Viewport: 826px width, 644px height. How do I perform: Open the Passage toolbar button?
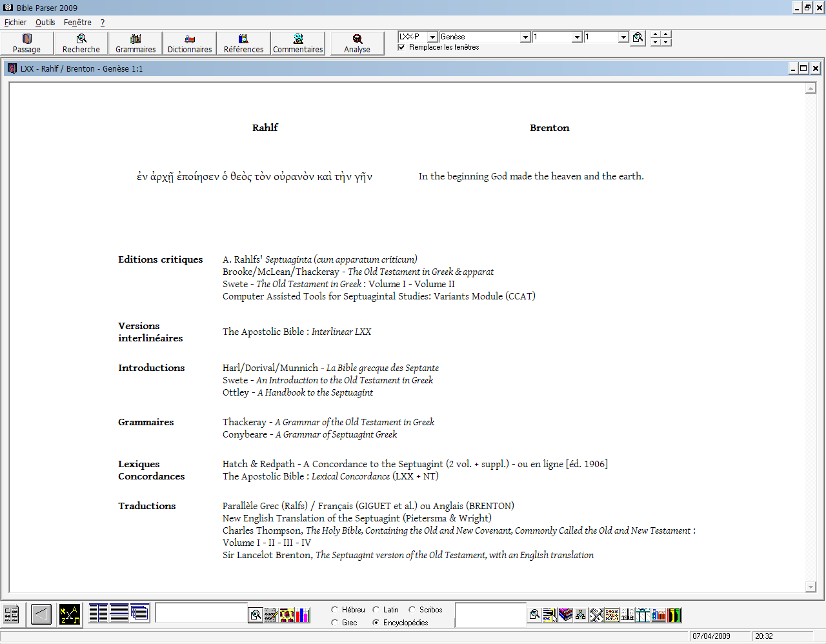pyautogui.click(x=27, y=43)
